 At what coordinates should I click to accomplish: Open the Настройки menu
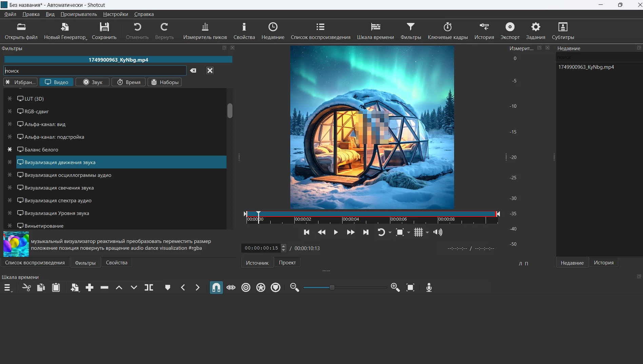point(115,14)
